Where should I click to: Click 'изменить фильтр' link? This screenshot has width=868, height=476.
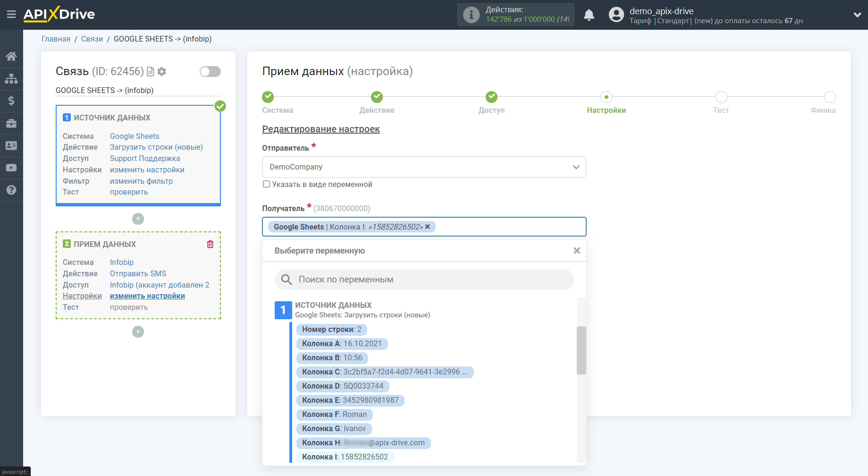tap(141, 181)
